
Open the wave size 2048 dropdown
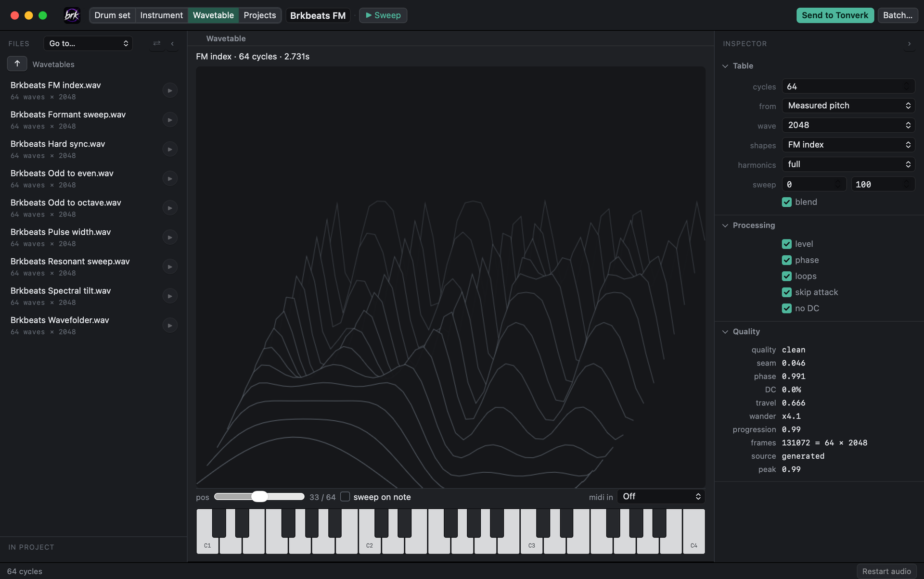(848, 125)
